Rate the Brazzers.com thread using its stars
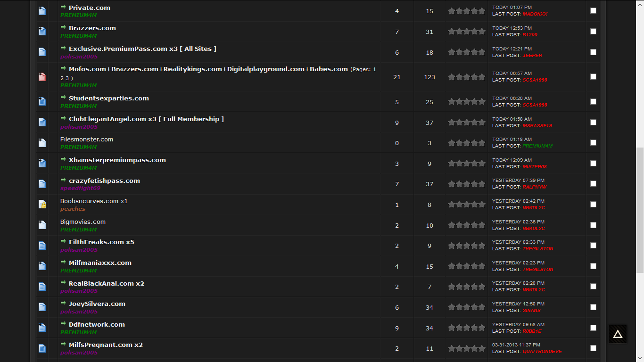The height and width of the screenshot is (362, 644). [x=466, y=32]
